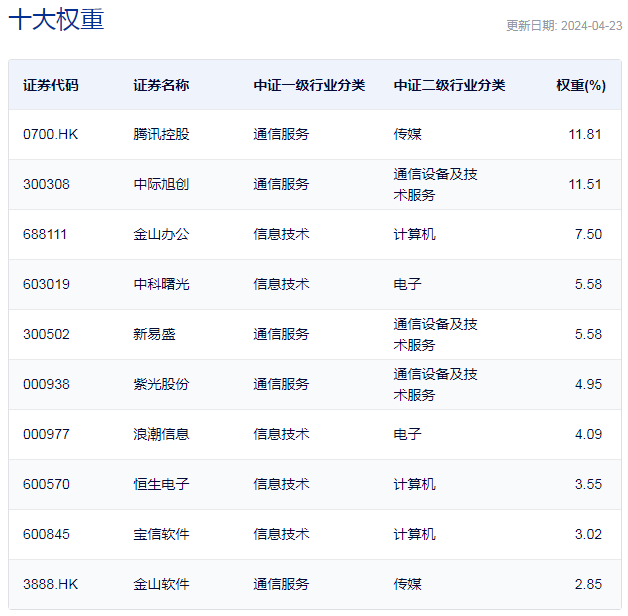The width and height of the screenshot is (628, 616).
Task: Select stock code 000977
Action: [x=46, y=435]
